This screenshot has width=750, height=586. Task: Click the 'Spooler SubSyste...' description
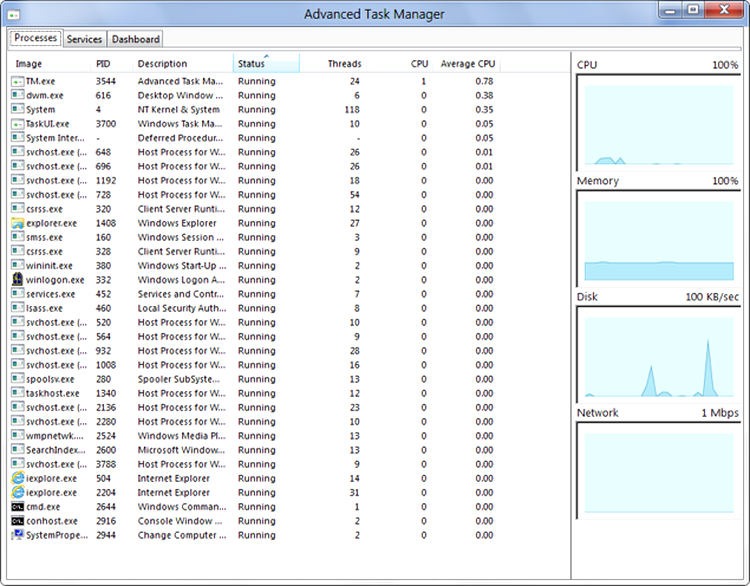tap(179, 379)
